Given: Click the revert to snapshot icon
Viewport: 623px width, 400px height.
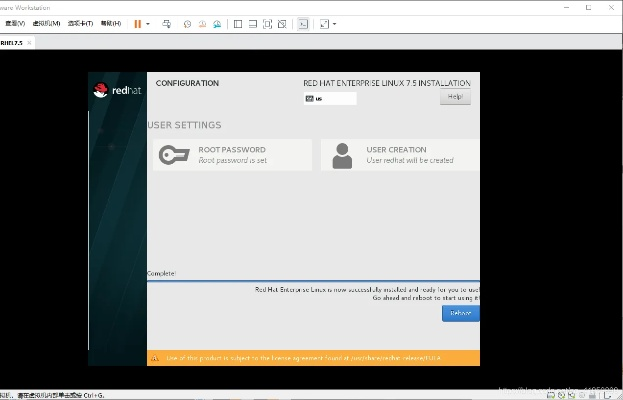Looking at the screenshot, I should 201,23.
